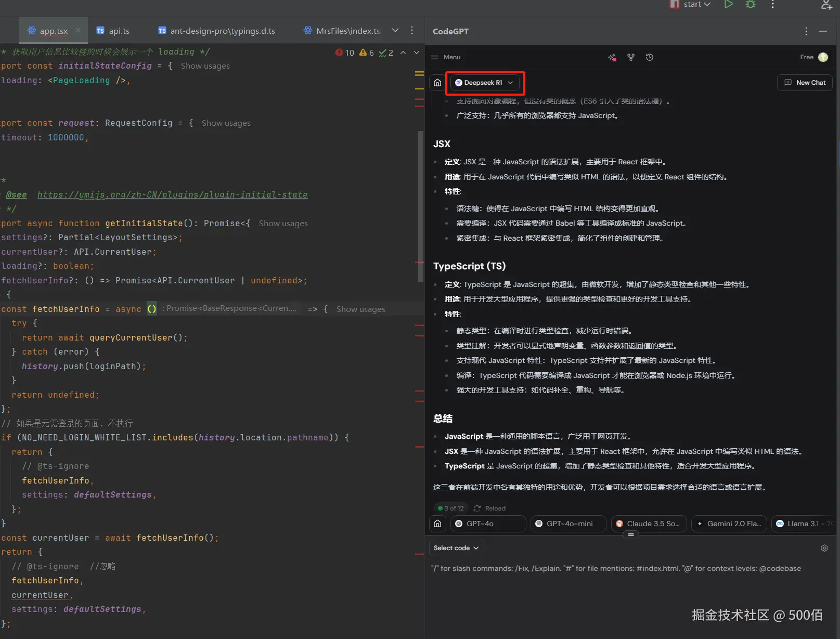840x639 pixels.
Task: Click the chat input resize handle
Action: point(631,534)
